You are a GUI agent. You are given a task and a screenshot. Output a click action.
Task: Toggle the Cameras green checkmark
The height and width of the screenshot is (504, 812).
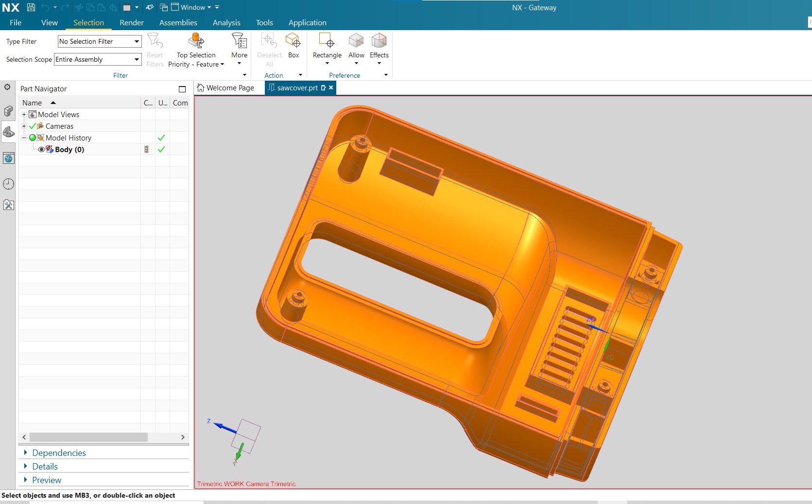click(33, 126)
